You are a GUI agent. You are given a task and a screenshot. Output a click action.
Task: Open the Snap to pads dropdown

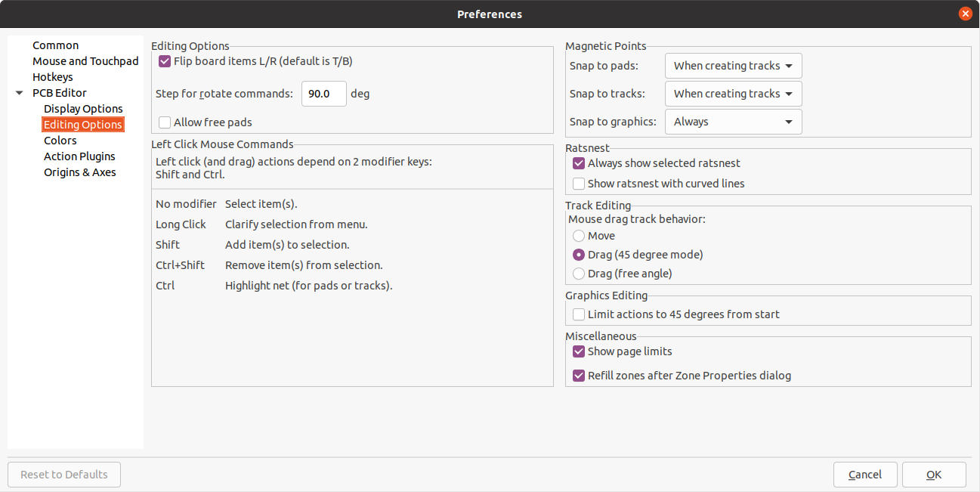coord(732,66)
